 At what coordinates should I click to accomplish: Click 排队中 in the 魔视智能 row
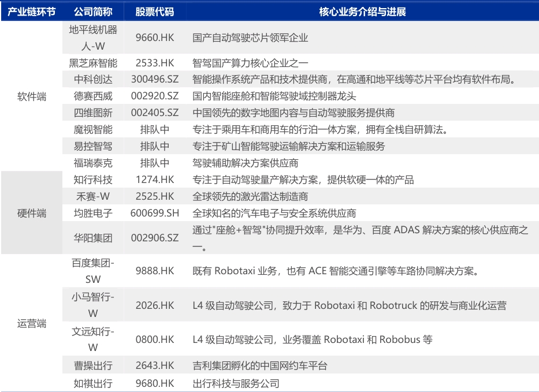pos(155,129)
